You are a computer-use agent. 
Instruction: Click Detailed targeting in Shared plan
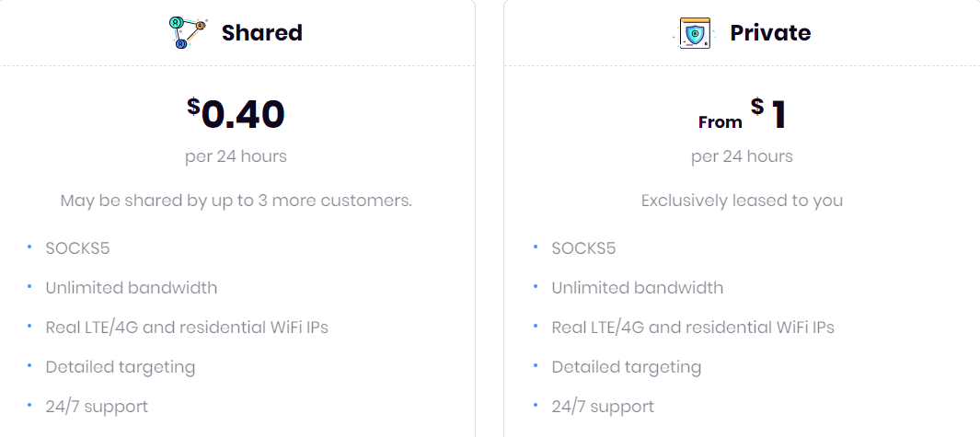click(x=121, y=367)
